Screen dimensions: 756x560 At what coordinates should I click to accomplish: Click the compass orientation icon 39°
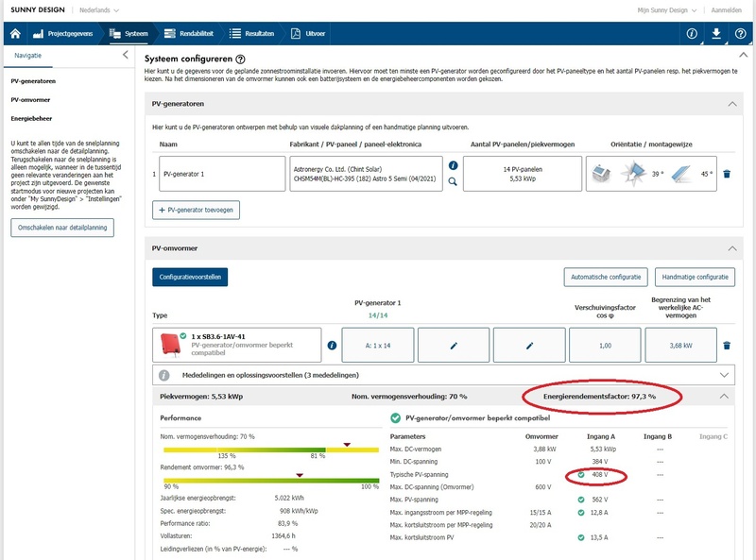[x=633, y=174]
